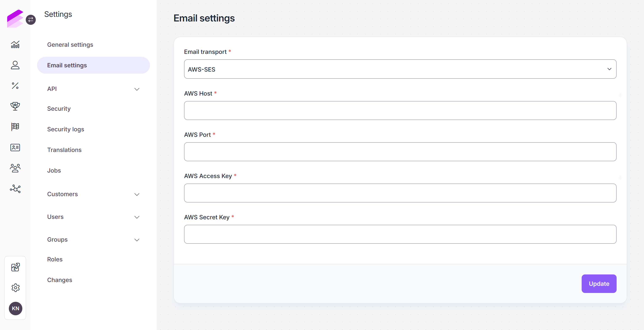Click the ID card sidebar icon
Image resolution: width=644 pixels, height=330 pixels.
coord(15,147)
